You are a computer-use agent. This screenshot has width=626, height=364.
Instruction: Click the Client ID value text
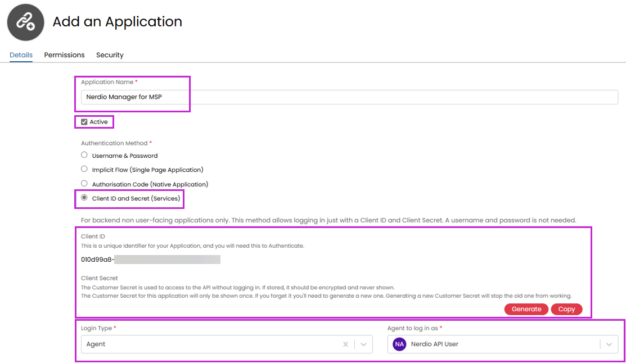(x=97, y=260)
